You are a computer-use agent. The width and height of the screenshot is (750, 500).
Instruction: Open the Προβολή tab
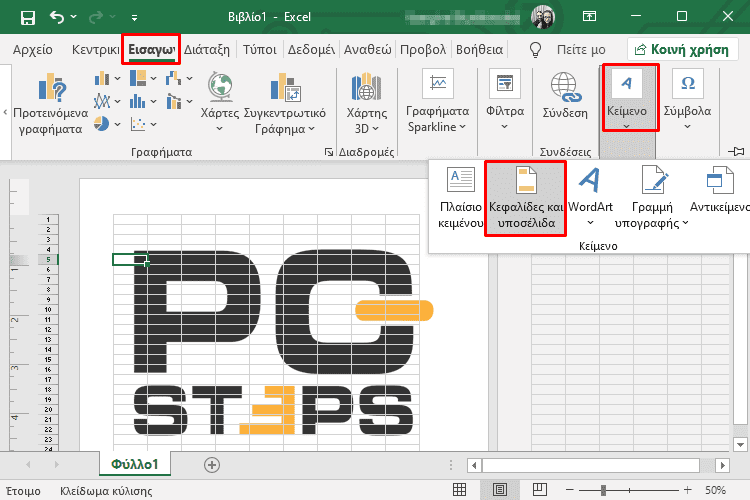(423, 49)
